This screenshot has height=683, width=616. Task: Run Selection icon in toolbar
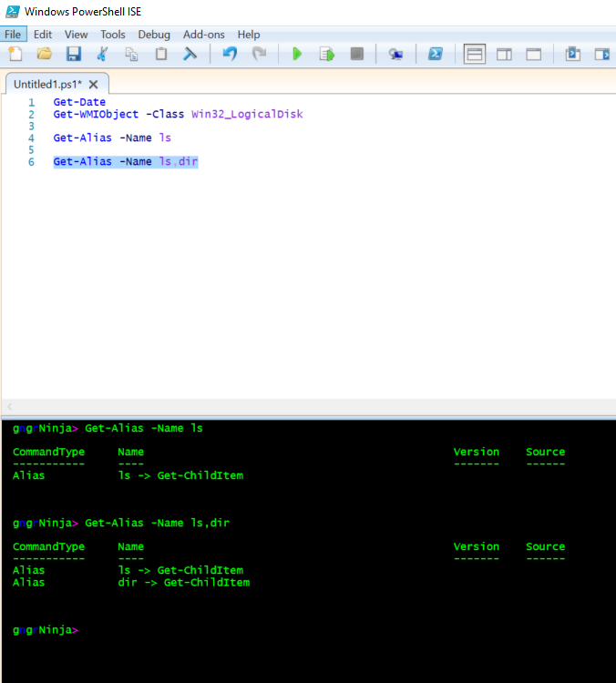[326, 55]
